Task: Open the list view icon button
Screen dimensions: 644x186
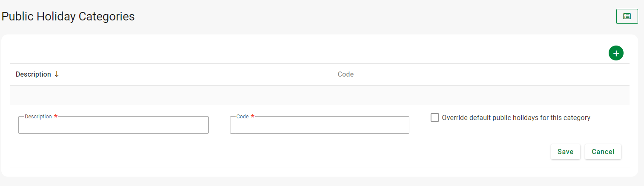Action: (x=627, y=16)
